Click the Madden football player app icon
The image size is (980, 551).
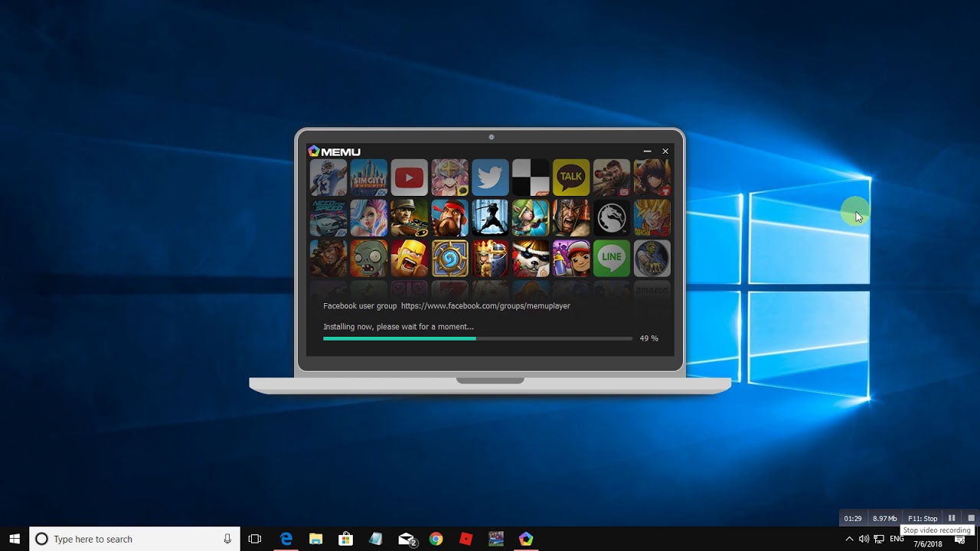[x=328, y=178]
